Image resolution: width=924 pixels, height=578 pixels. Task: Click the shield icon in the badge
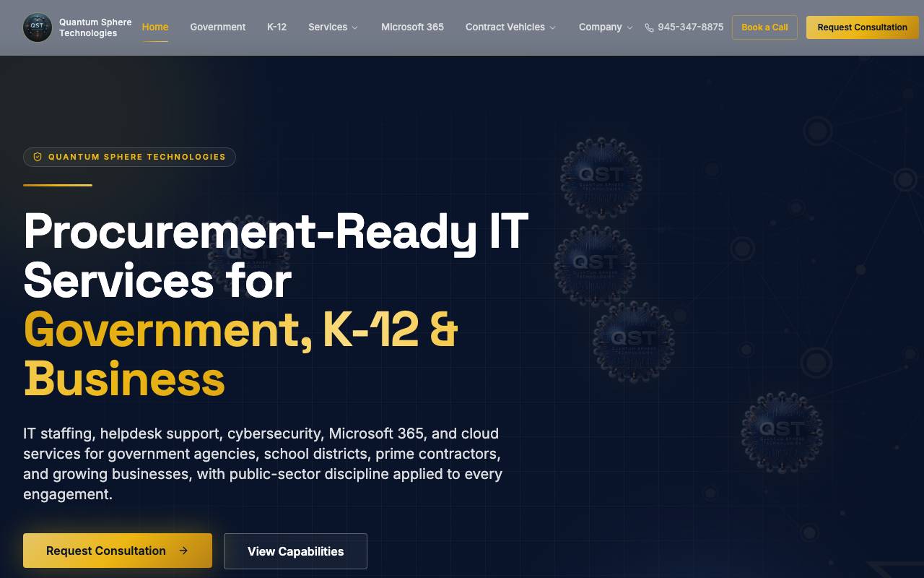(38, 157)
